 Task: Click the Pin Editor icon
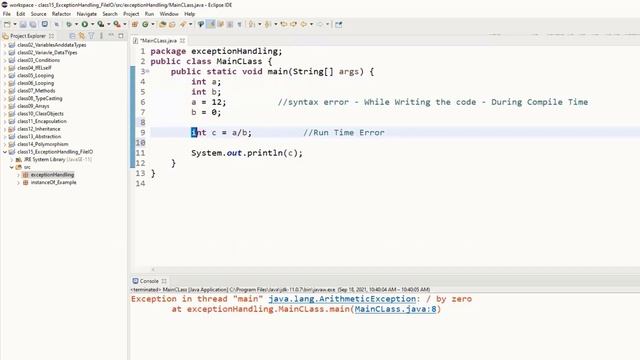[338, 24]
